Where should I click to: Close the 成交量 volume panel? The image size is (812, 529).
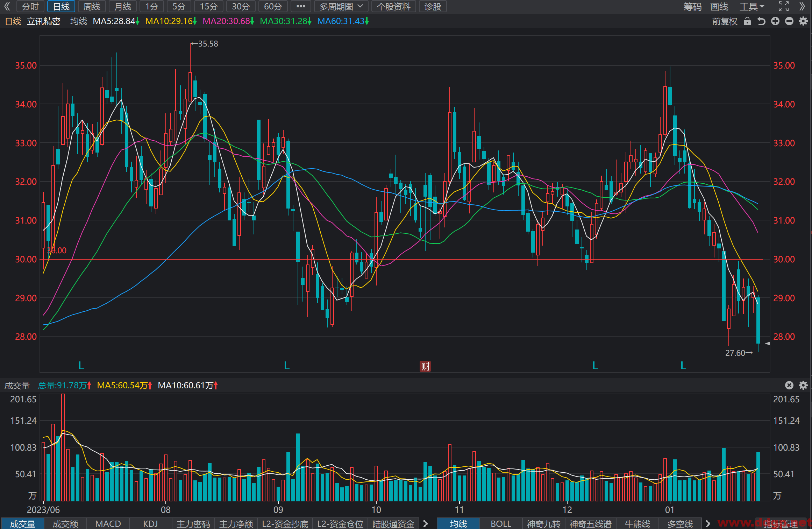coord(789,385)
